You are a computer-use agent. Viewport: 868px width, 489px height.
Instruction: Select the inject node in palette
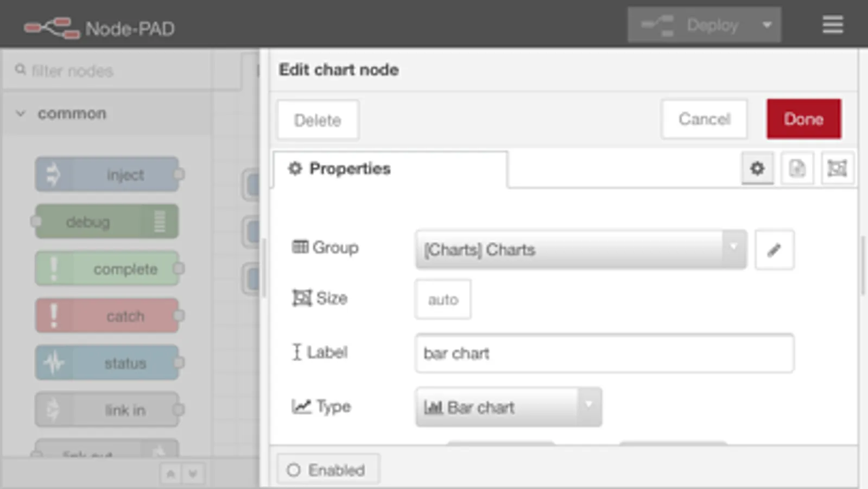click(107, 175)
